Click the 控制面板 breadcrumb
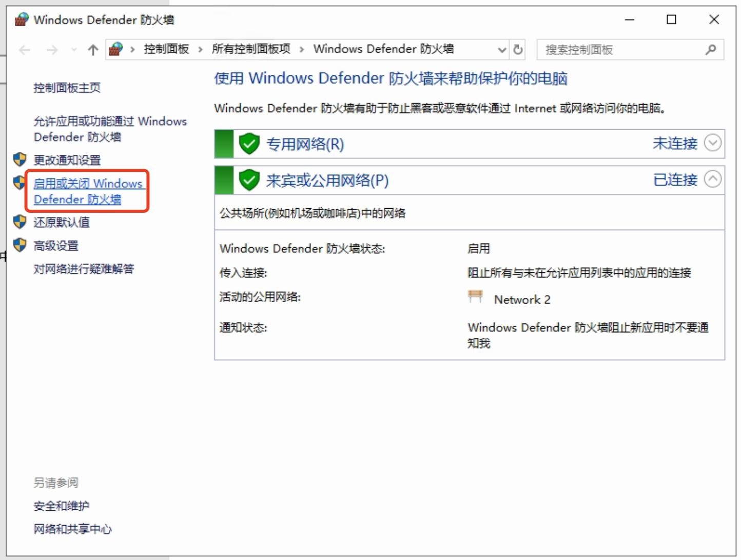Image resolution: width=741 pixels, height=560 pixels. tap(166, 49)
